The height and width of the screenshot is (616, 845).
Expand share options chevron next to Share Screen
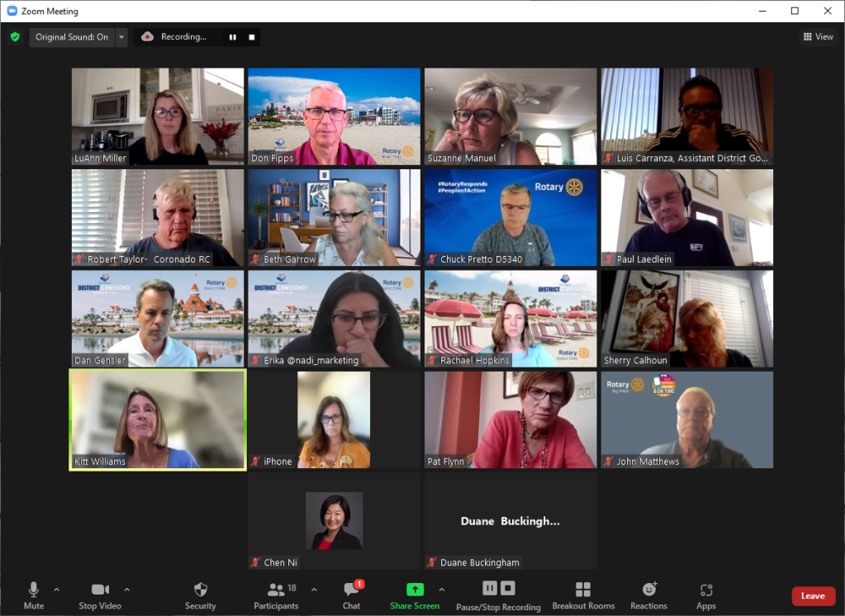441,590
